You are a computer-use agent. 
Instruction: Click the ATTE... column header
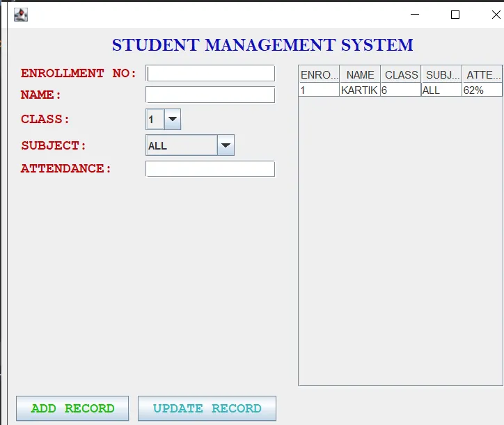coord(482,75)
